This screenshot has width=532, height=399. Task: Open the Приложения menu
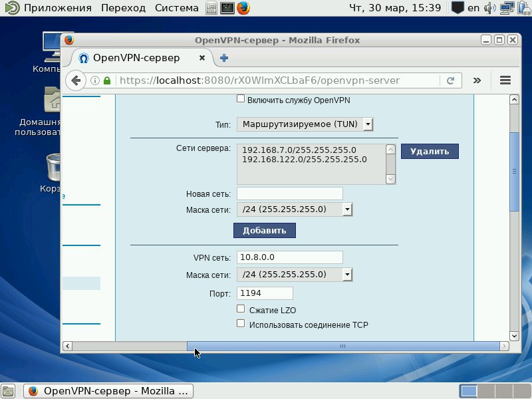(x=58, y=8)
